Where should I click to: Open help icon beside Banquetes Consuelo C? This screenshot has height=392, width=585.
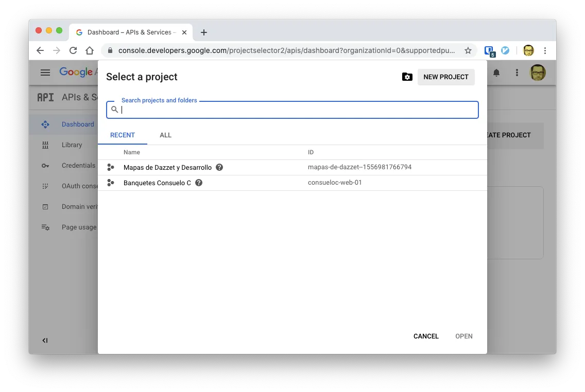[x=199, y=183]
